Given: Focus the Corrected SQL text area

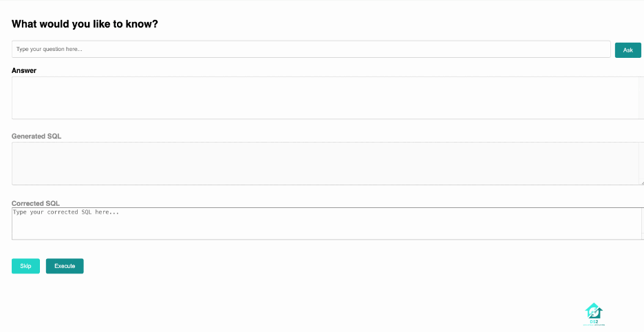Looking at the screenshot, I should [323, 224].
